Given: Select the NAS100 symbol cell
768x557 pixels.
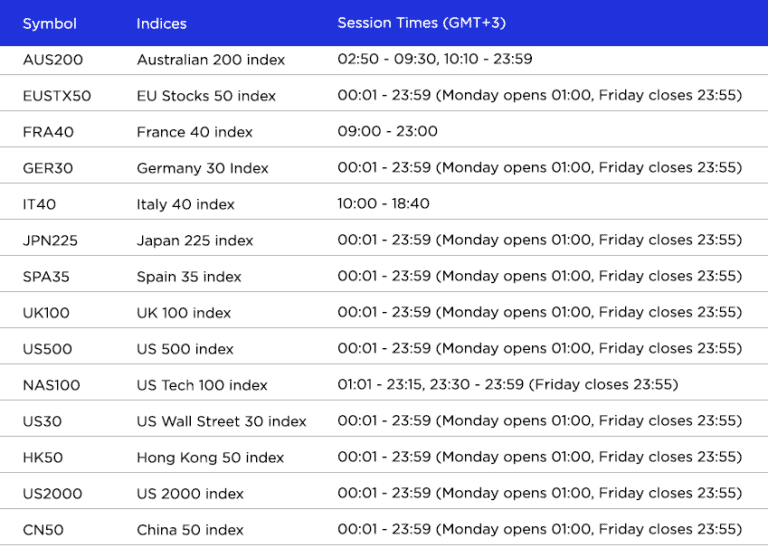Looking at the screenshot, I should tap(51, 386).
